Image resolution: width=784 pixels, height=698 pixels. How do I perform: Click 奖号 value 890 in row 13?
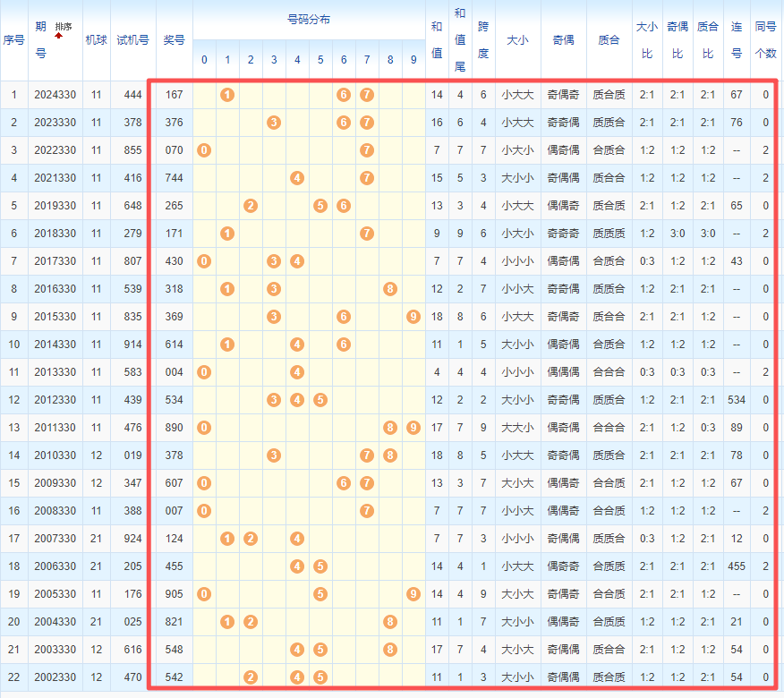point(175,428)
